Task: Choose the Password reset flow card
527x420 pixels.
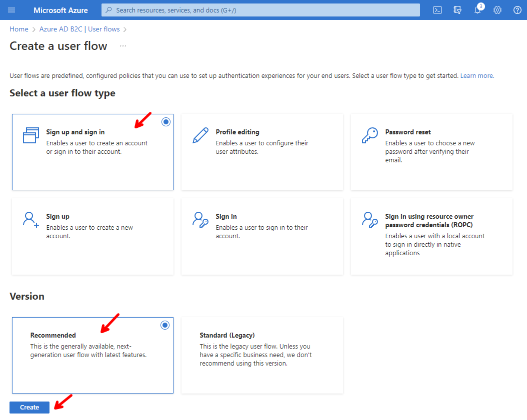Action: [431, 152]
